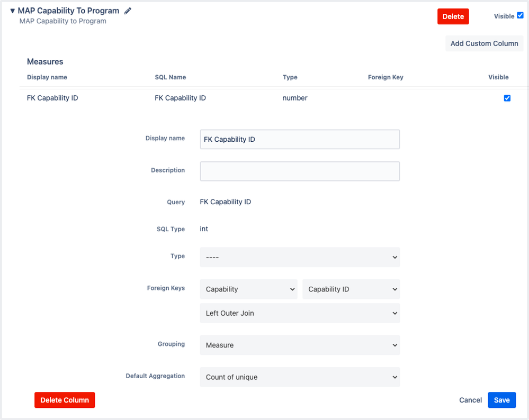Click the pencil edit icon beside MAP Capability To Program

pos(128,11)
